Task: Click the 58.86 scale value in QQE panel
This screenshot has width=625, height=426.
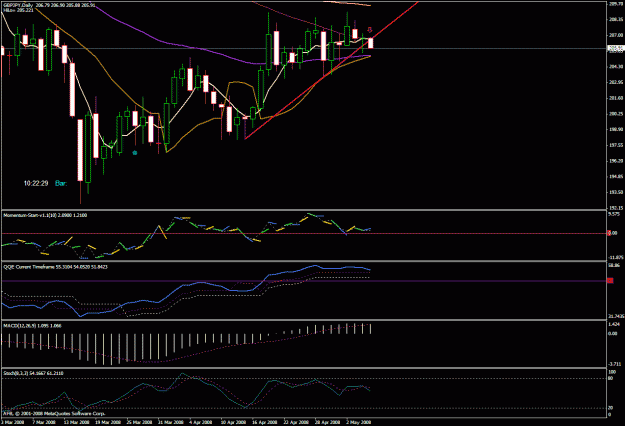Action: (615, 265)
